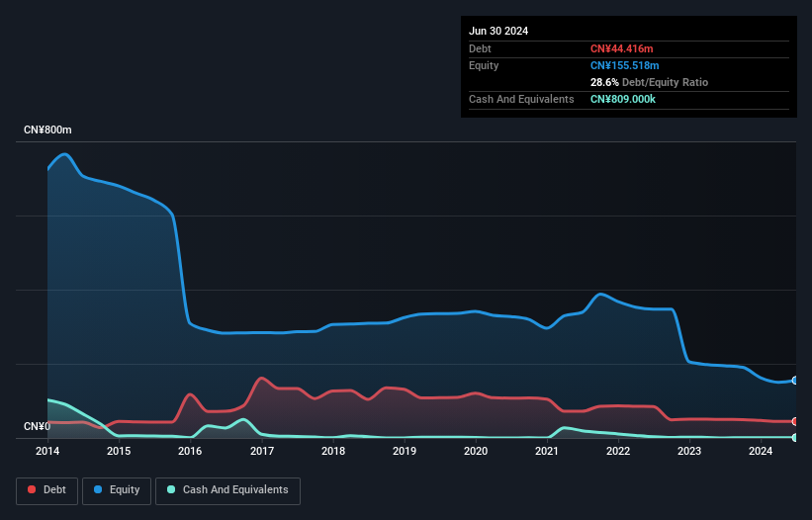
Task: Click the 2018 x-axis label
Action: pos(333,451)
